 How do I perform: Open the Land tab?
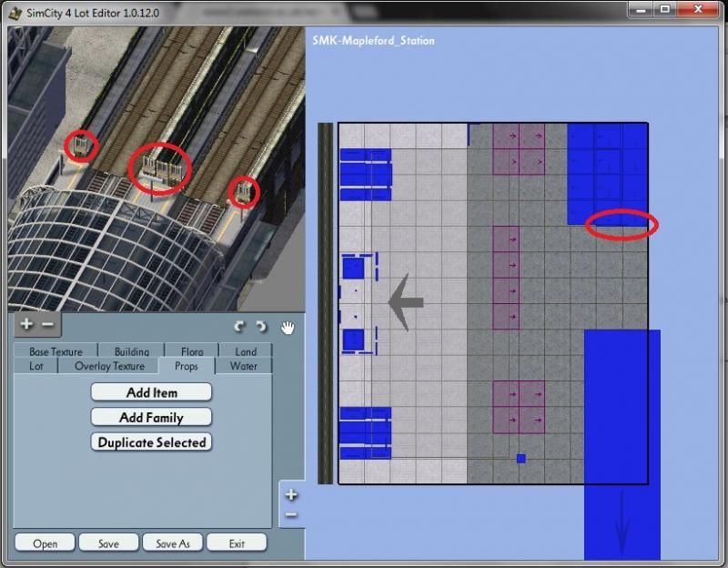click(x=246, y=351)
